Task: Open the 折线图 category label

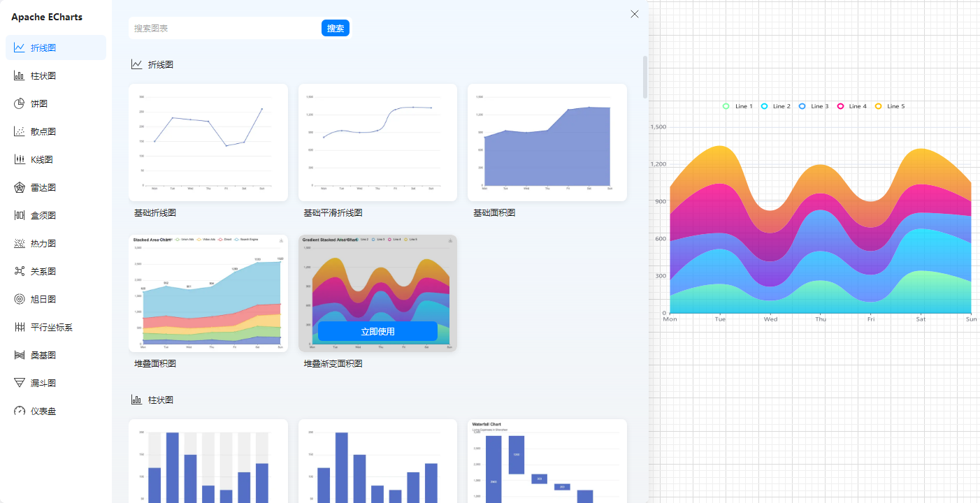Action: pos(43,48)
